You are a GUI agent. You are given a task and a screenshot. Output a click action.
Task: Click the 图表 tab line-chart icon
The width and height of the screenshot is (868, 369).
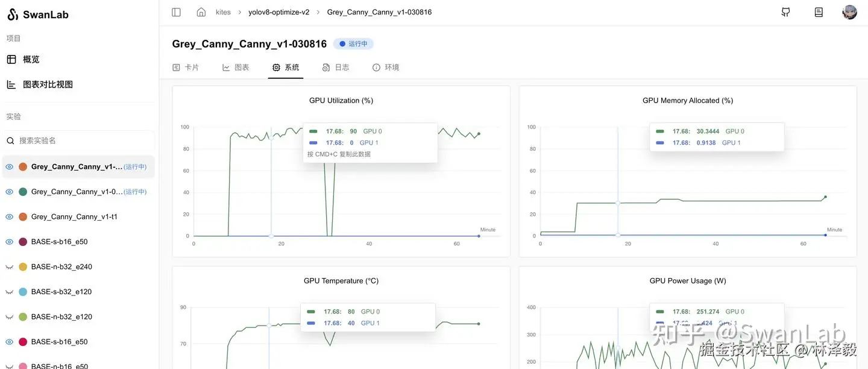226,68
